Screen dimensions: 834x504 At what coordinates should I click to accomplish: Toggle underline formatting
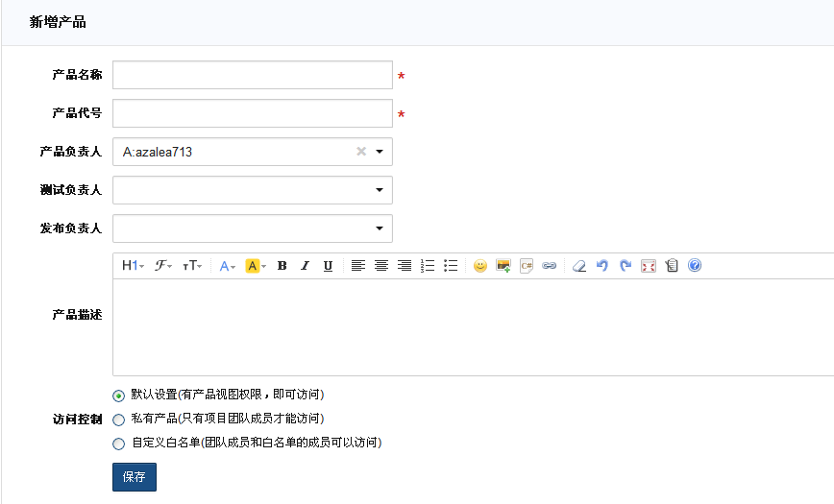(x=329, y=265)
